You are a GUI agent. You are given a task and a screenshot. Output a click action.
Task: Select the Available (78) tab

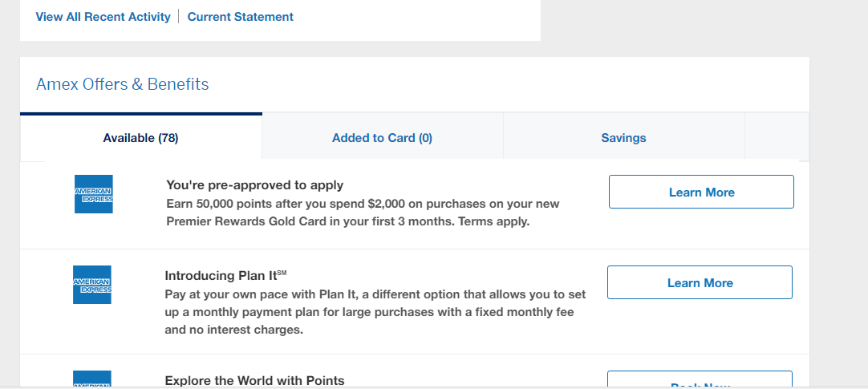click(140, 138)
